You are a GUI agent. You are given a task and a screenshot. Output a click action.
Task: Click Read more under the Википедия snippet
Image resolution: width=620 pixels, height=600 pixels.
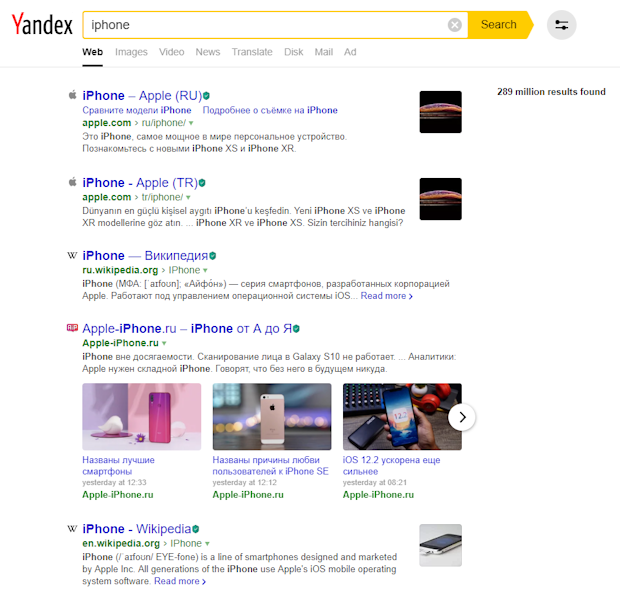click(386, 296)
